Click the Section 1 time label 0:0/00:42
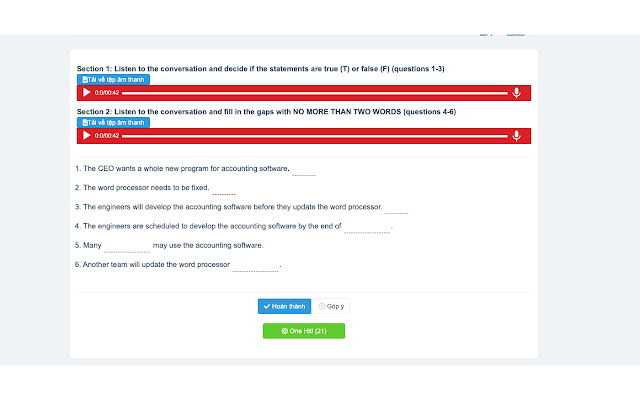 point(107,93)
